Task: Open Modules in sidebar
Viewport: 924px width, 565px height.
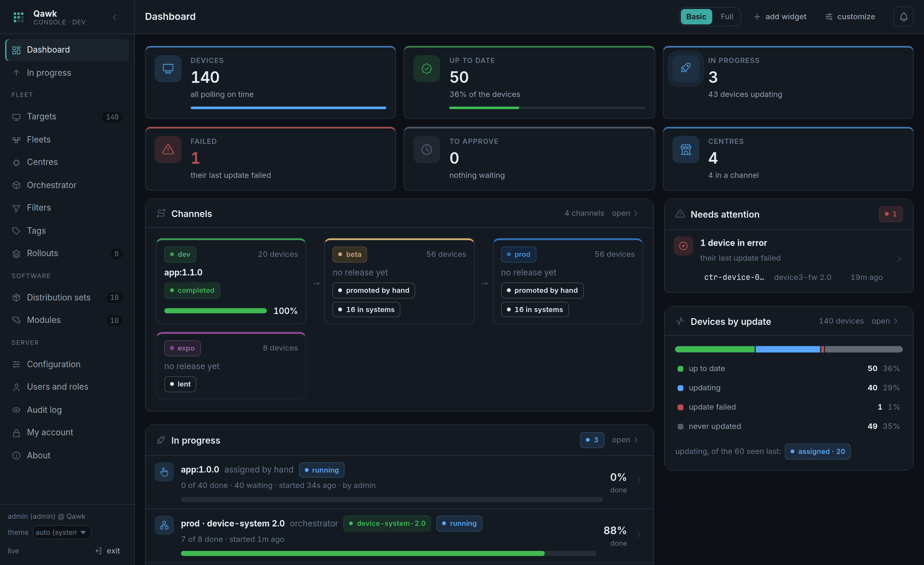Action: point(67,320)
